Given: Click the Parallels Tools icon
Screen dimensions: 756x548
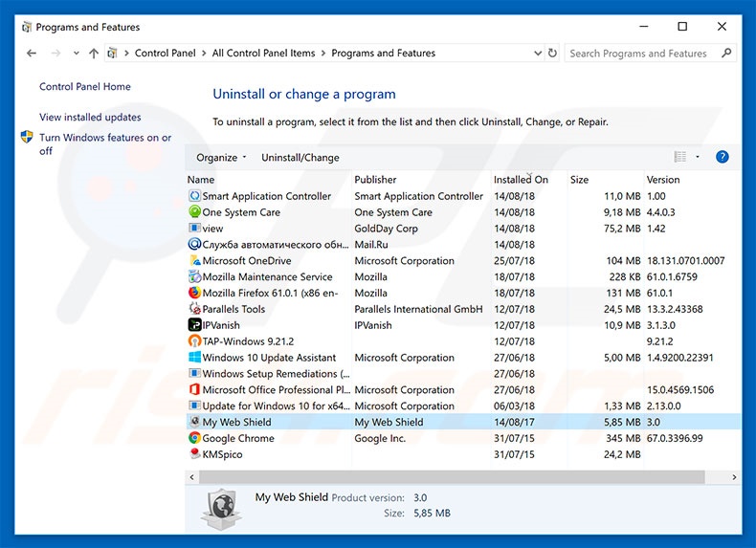Looking at the screenshot, I should click(194, 309).
